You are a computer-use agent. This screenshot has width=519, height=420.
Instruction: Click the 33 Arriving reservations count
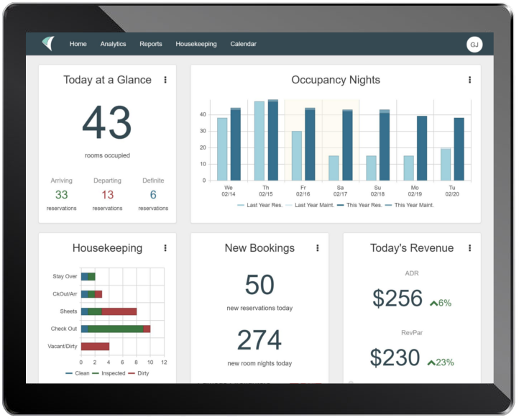pos(62,195)
